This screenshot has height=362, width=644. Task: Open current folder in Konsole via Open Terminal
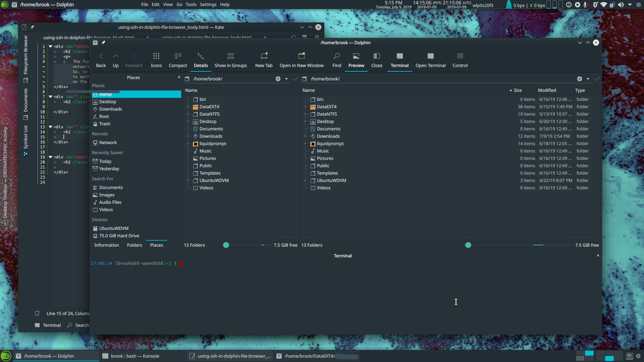point(430,59)
